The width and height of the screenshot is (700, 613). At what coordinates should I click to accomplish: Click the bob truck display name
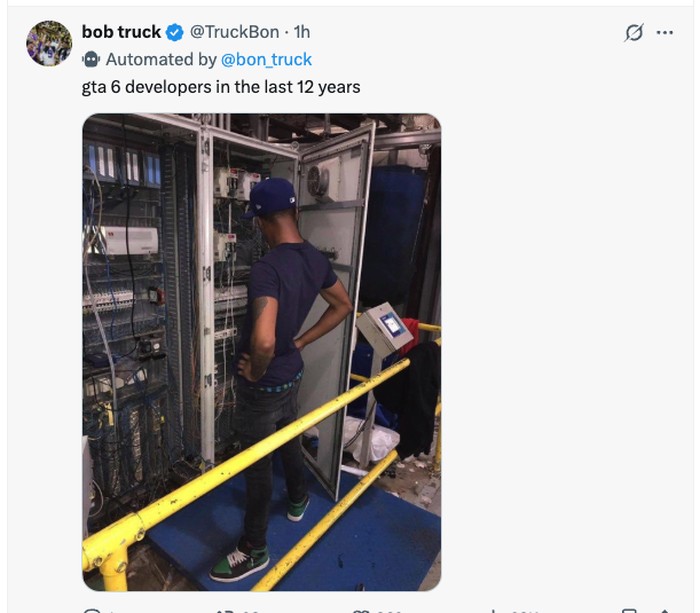121,32
